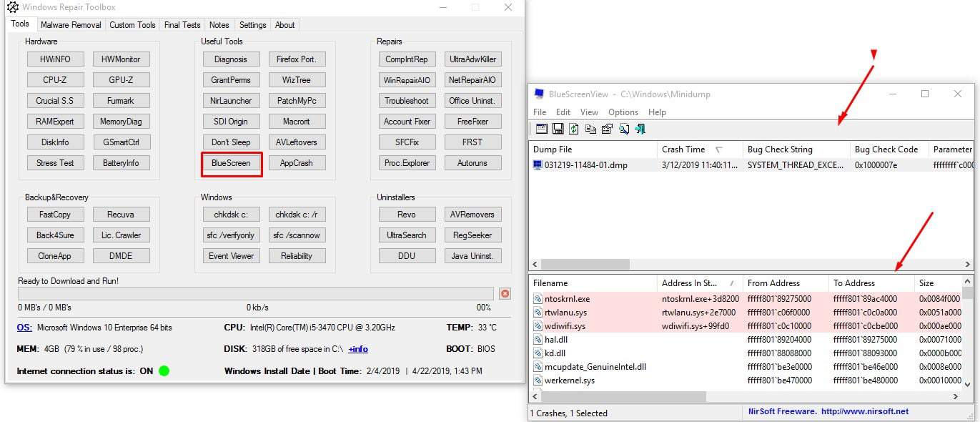Open Advanced Options icon in BlueScreenView toolbar

click(x=541, y=129)
